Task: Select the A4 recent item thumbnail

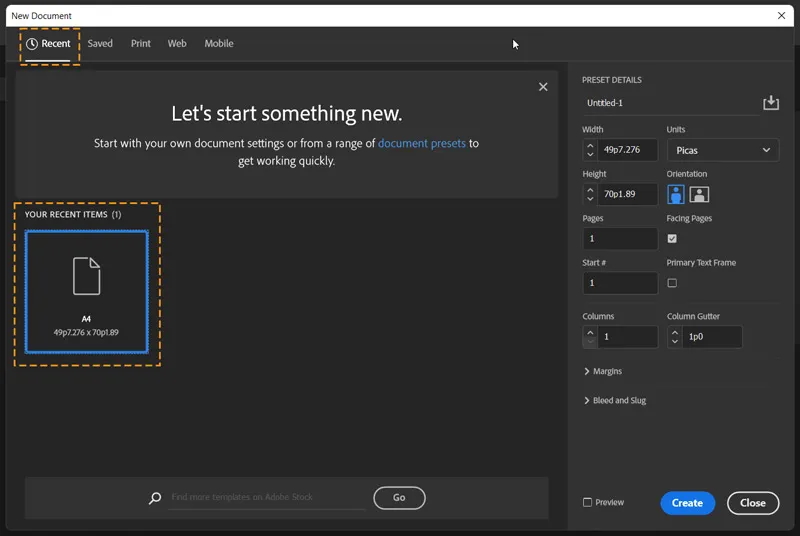Action: [86, 291]
